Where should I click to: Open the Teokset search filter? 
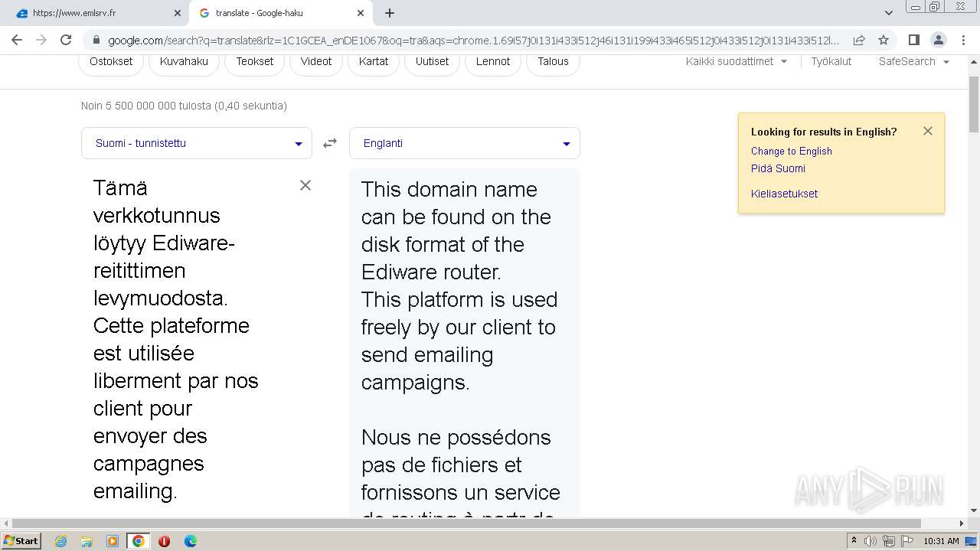pos(255,62)
